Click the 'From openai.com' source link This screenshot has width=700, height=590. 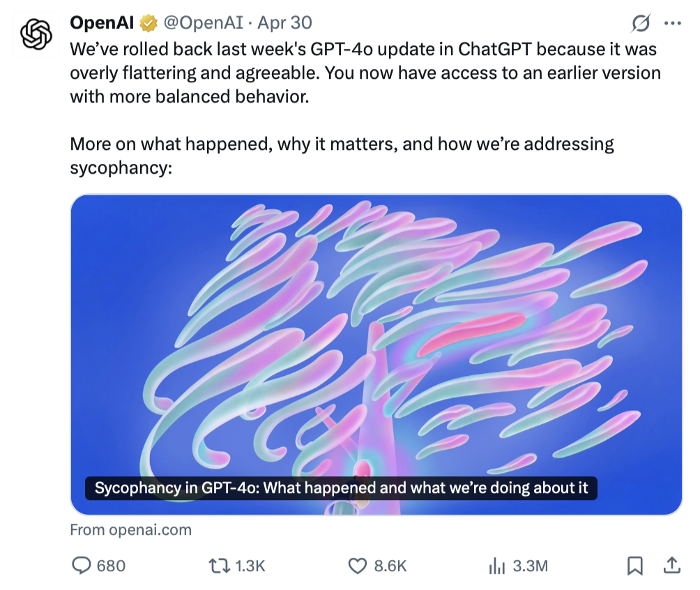click(130, 530)
